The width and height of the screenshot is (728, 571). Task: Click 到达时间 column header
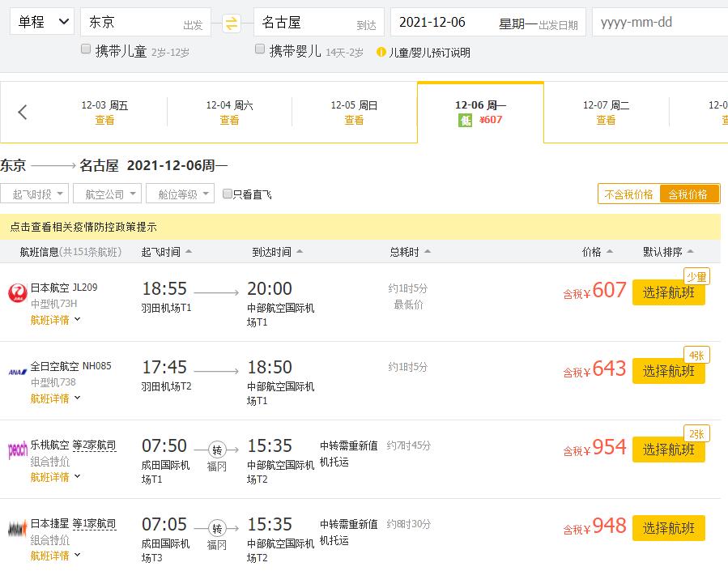click(x=271, y=252)
